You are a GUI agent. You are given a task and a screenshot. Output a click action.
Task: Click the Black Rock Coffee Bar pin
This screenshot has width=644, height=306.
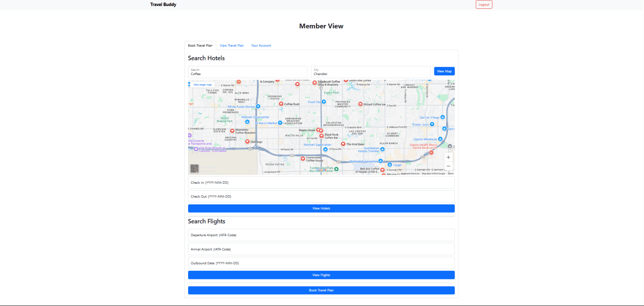click(x=321, y=136)
